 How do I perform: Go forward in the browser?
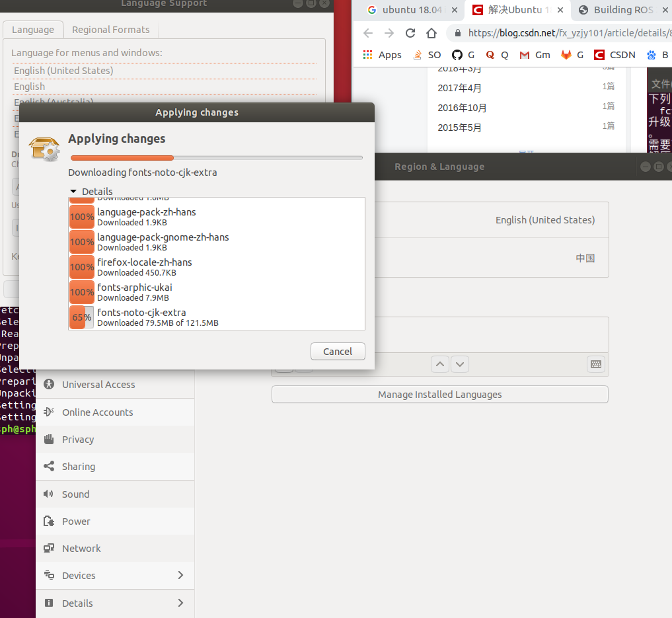pos(389,33)
